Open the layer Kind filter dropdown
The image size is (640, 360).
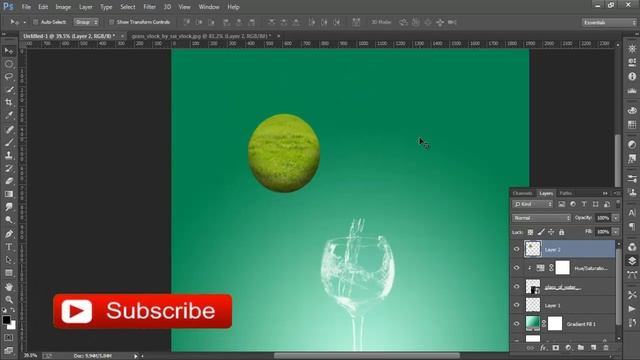tap(533, 204)
